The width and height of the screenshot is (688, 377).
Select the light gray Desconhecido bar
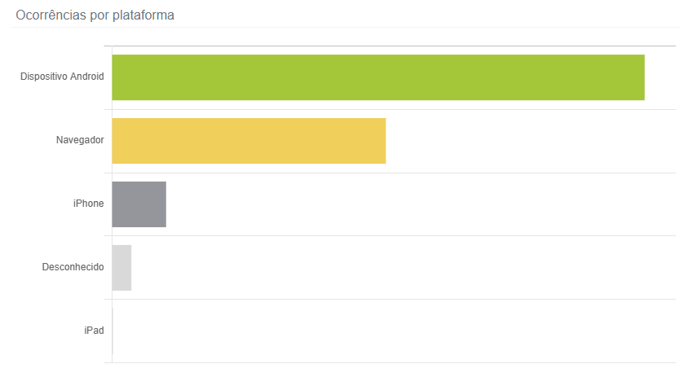click(122, 268)
